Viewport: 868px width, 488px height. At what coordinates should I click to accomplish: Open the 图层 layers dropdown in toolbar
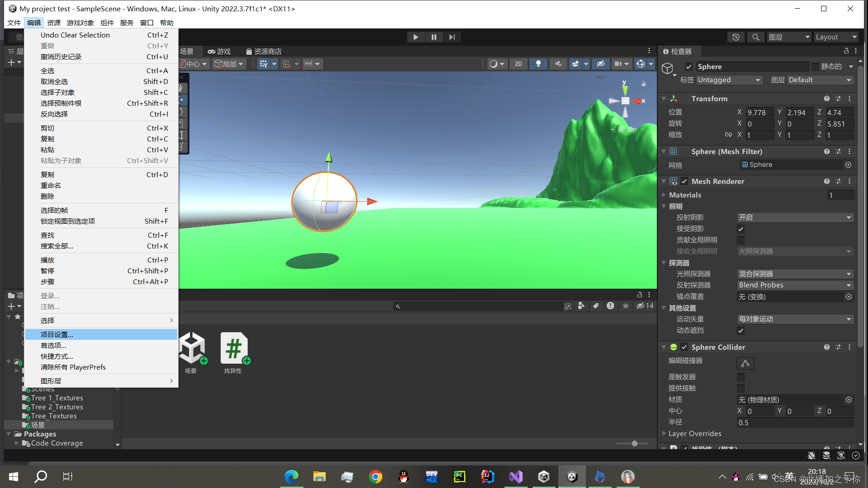789,37
